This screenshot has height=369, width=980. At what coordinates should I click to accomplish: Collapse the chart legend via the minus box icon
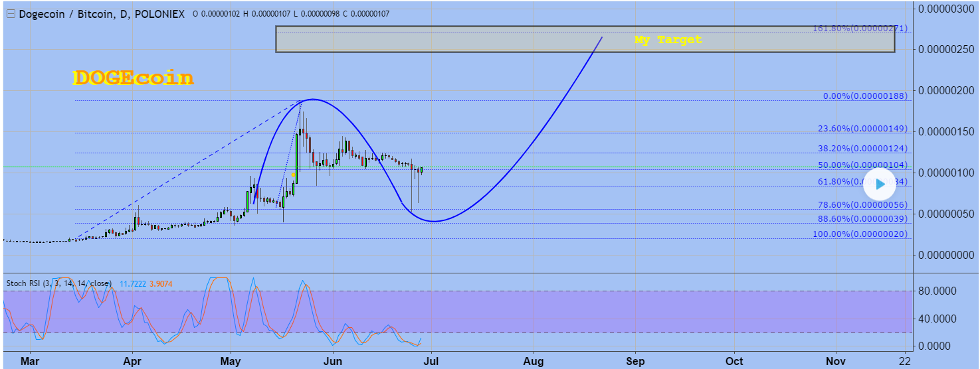click(x=11, y=14)
